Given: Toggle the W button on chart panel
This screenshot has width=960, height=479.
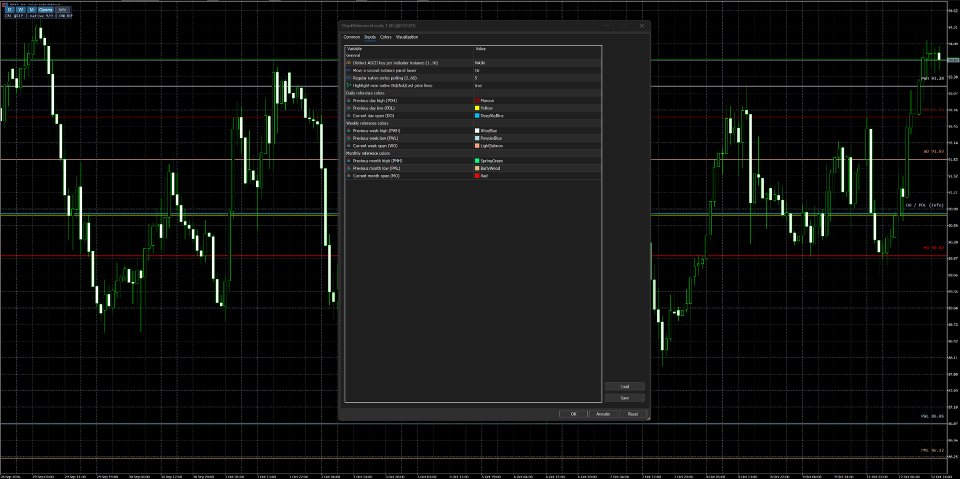Looking at the screenshot, I should pyautogui.click(x=20, y=10).
